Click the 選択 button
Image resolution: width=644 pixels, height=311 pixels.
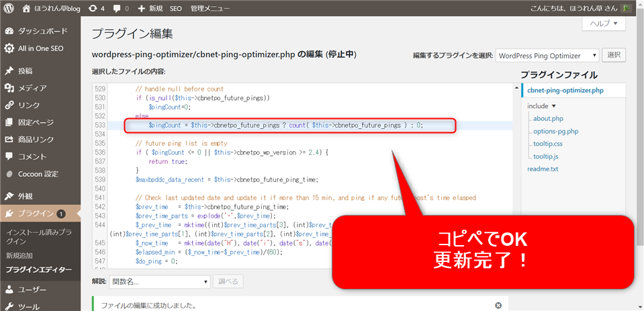coord(614,55)
